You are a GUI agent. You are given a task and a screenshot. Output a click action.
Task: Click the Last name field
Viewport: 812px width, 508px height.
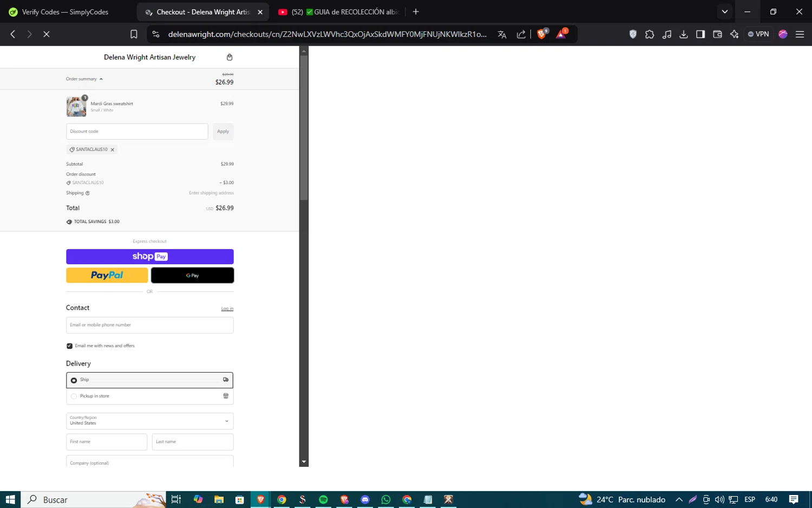(x=193, y=442)
